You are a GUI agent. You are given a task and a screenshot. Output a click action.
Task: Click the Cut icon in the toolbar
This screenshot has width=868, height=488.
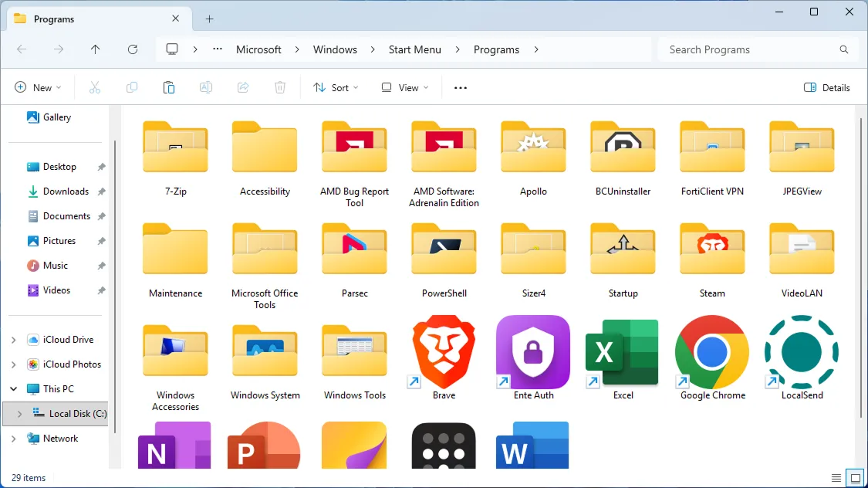click(94, 87)
